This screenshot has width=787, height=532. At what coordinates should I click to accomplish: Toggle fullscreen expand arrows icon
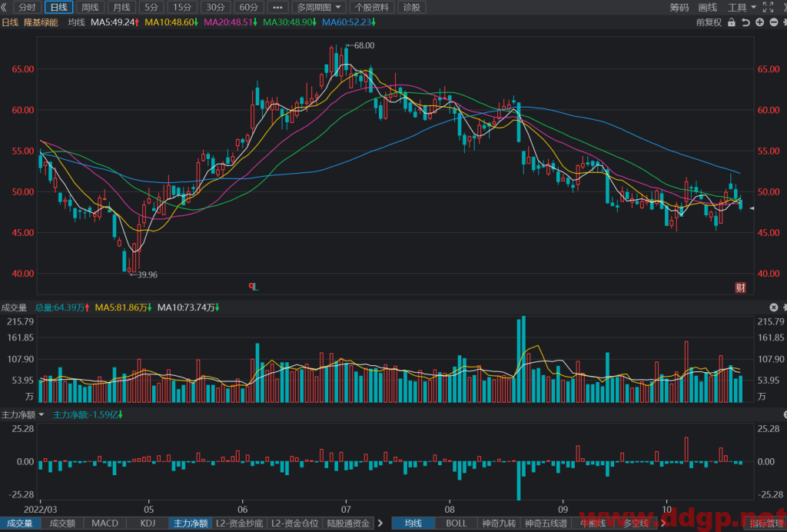coord(768,7)
